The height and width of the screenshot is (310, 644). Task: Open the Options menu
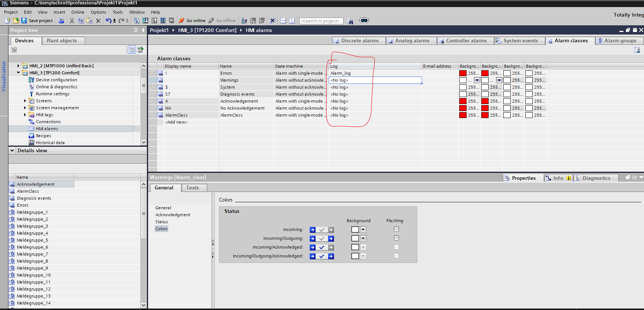(98, 12)
